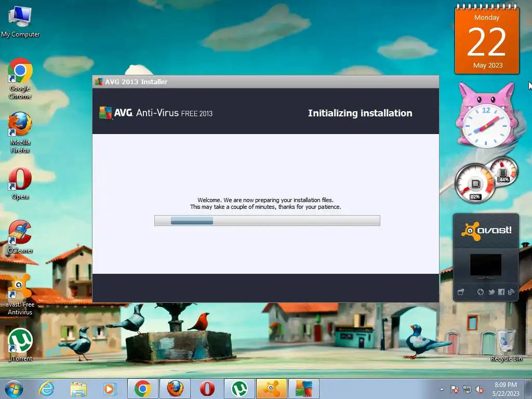
Task: Click the AVG Anti-Virus FREE 2013 logo
Action: coord(156,113)
